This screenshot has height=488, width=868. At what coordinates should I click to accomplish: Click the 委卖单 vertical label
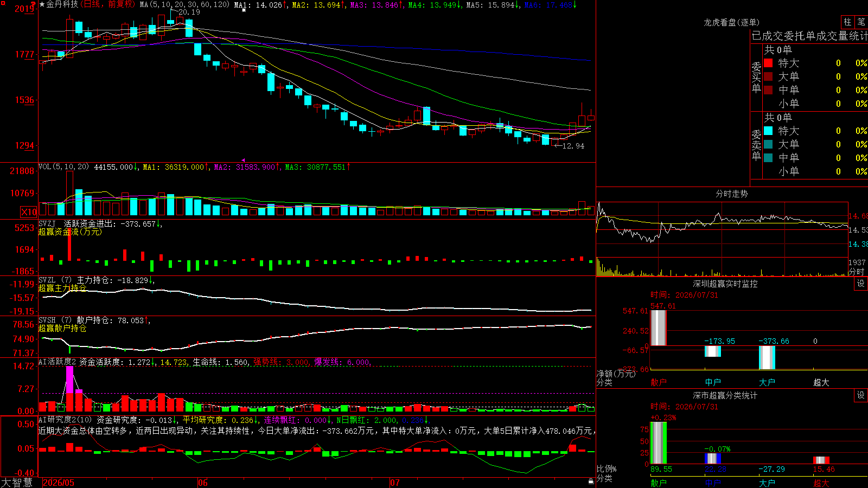(756, 145)
